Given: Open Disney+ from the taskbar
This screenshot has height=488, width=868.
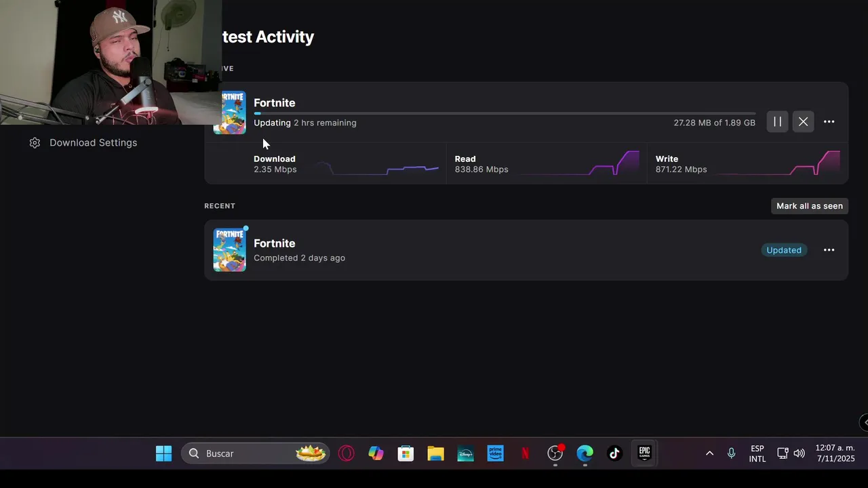Looking at the screenshot, I should [465, 453].
